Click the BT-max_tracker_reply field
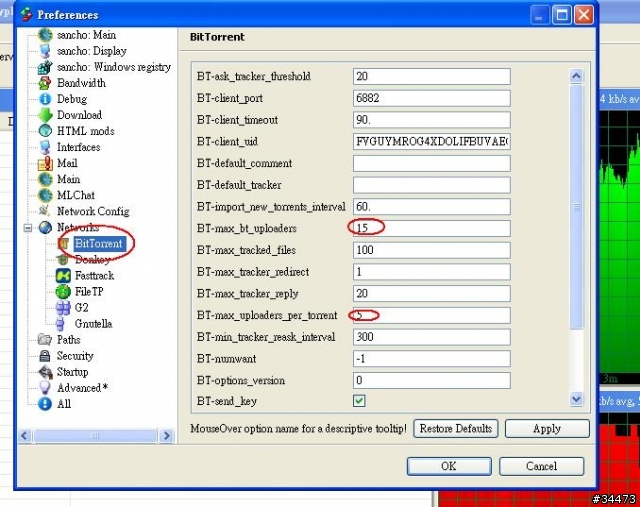The image size is (640, 507). coord(431,294)
